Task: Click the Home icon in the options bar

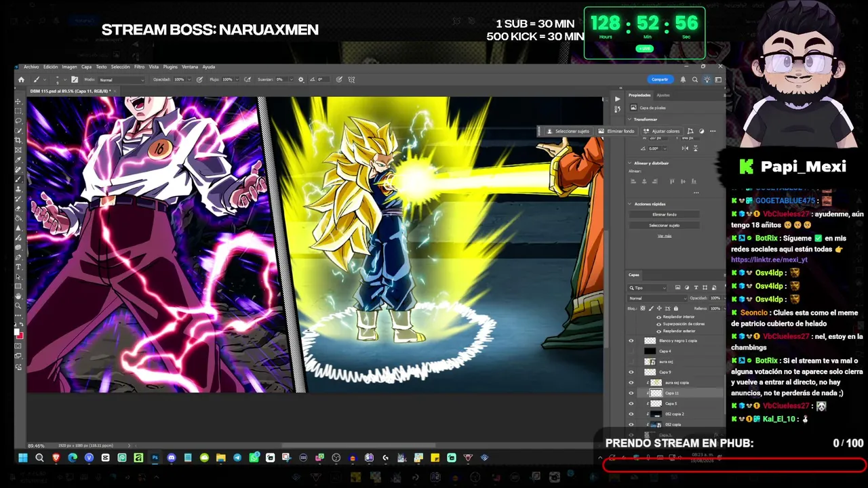Action: click(x=21, y=79)
